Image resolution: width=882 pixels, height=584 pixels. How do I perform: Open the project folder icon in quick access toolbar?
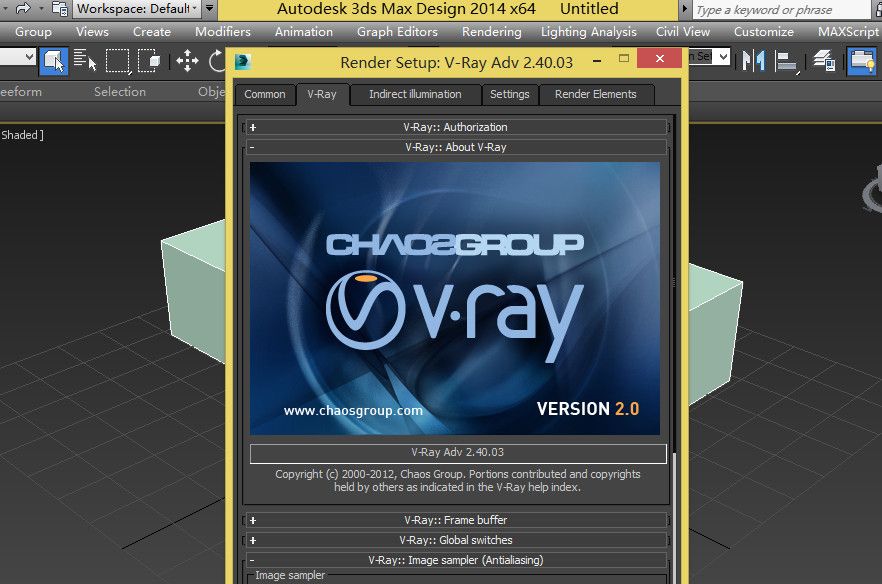[60, 8]
